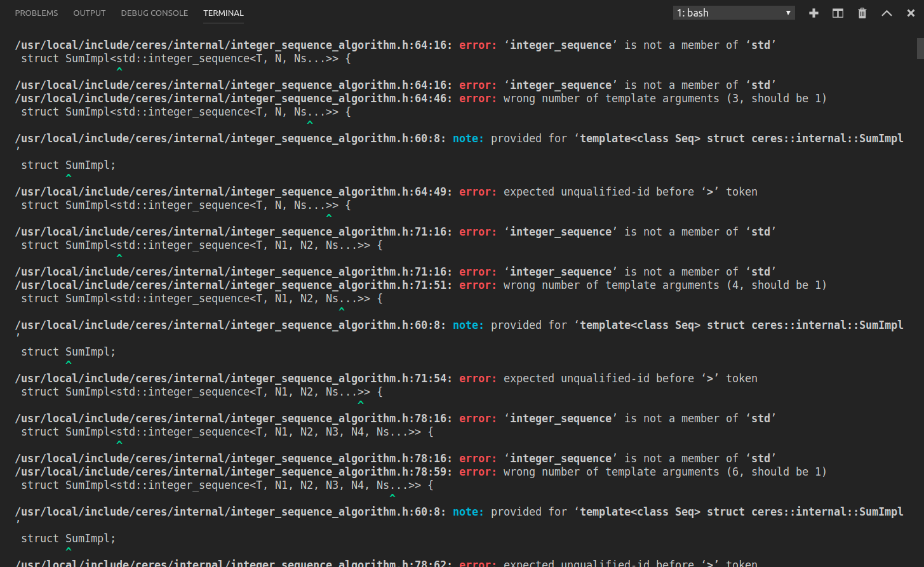Select the TERMINAL tab
Image resolution: width=924 pixels, height=567 pixels.
[x=224, y=13]
